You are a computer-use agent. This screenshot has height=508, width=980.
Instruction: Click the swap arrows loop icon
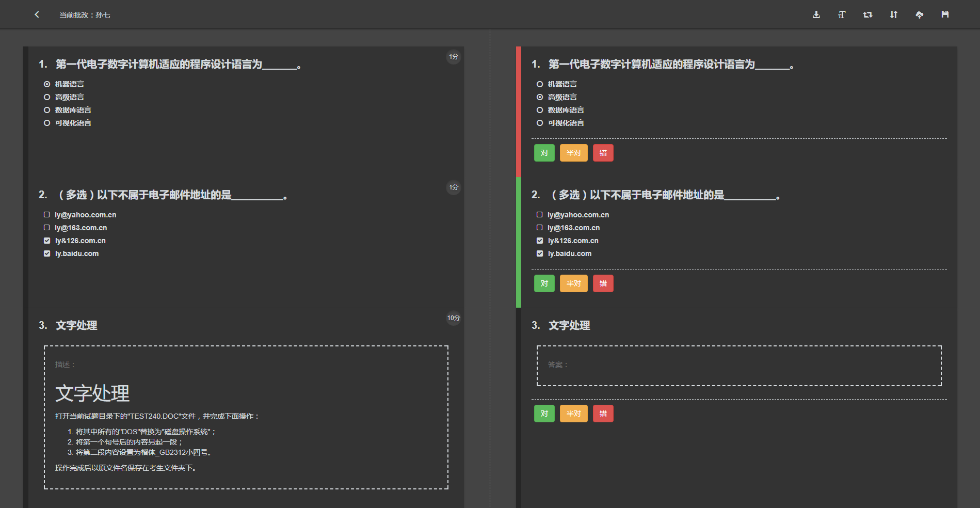[x=867, y=14]
